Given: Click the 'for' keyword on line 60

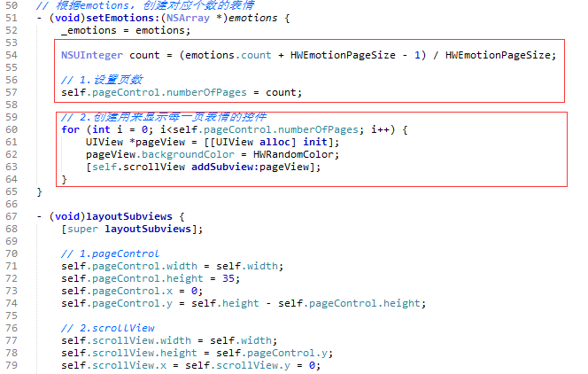Looking at the screenshot, I should pyautogui.click(x=71, y=129).
